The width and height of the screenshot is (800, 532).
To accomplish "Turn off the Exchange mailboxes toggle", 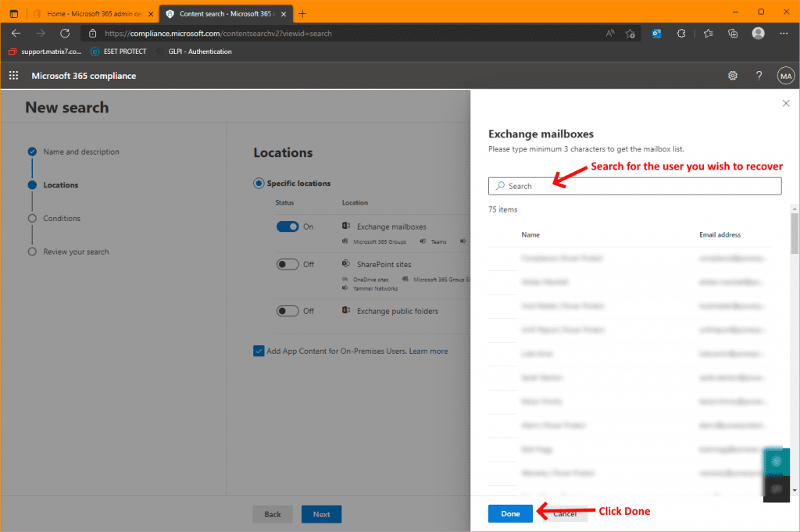I will [x=287, y=227].
